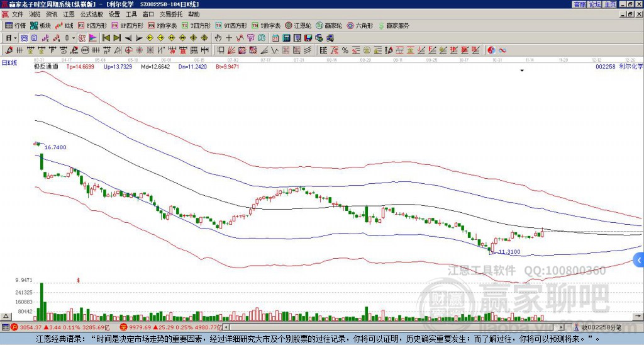The height and width of the screenshot is (345, 644).
Task: Open the 江恩轮 (Gann wheel) tool
Action: (297, 25)
